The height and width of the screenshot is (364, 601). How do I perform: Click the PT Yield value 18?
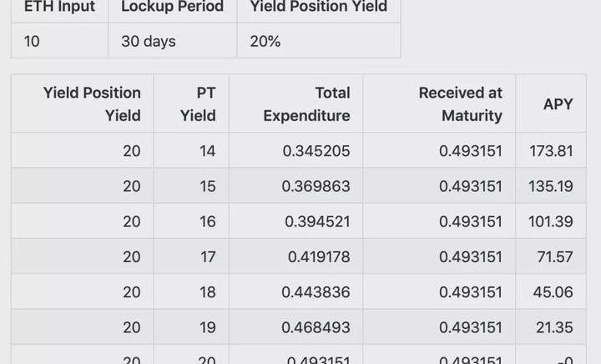[207, 291]
